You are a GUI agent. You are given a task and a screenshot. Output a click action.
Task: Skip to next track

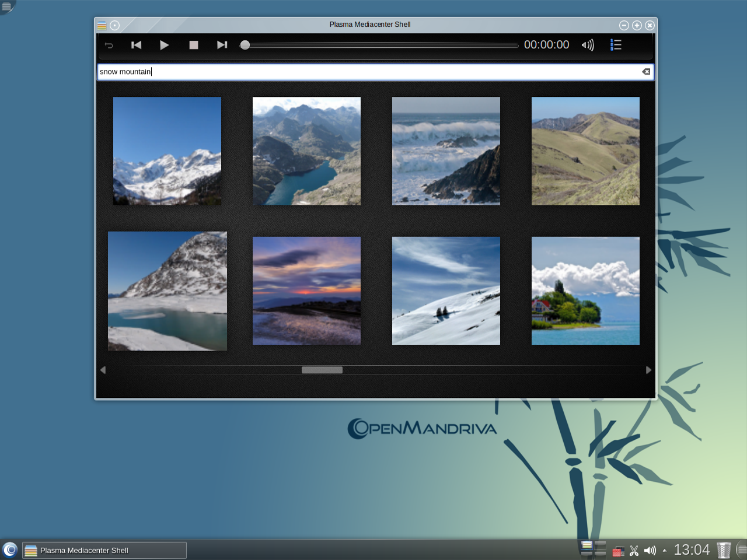point(222,45)
